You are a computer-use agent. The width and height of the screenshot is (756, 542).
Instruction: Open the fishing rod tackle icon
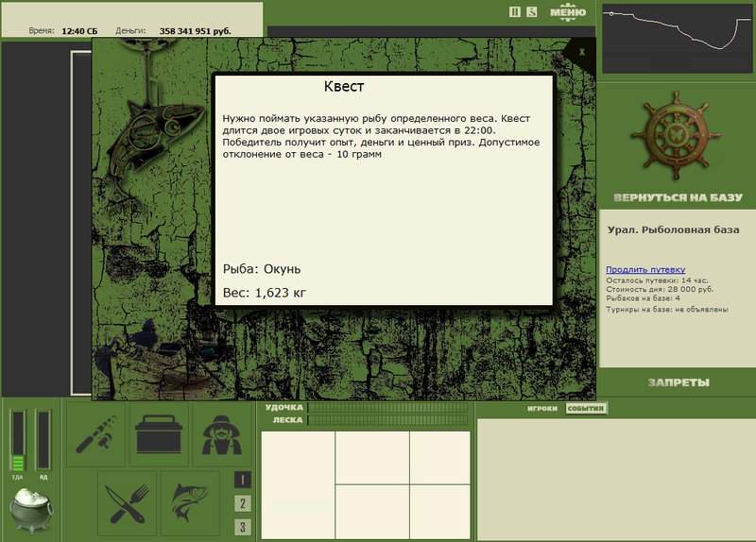pos(96,434)
